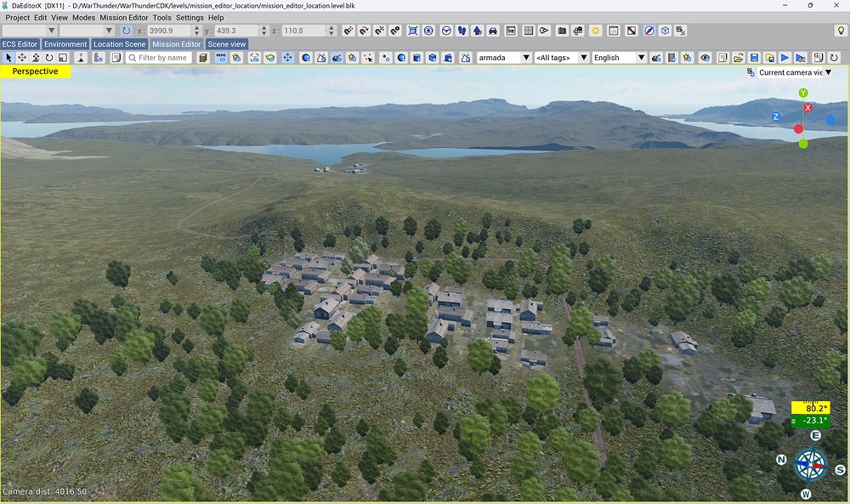Open the sun environment settings icon

pyautogui.click(x=596, y=31)
